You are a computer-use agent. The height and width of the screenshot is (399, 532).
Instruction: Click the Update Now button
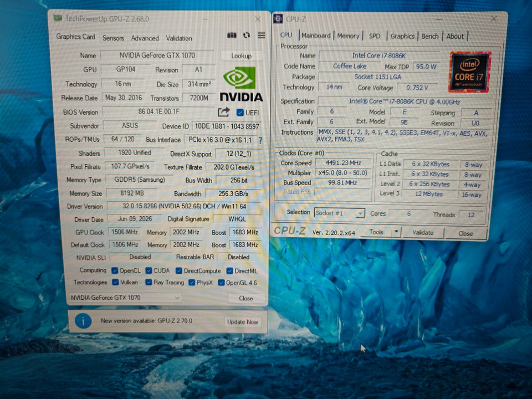click(x=243, y=321)
